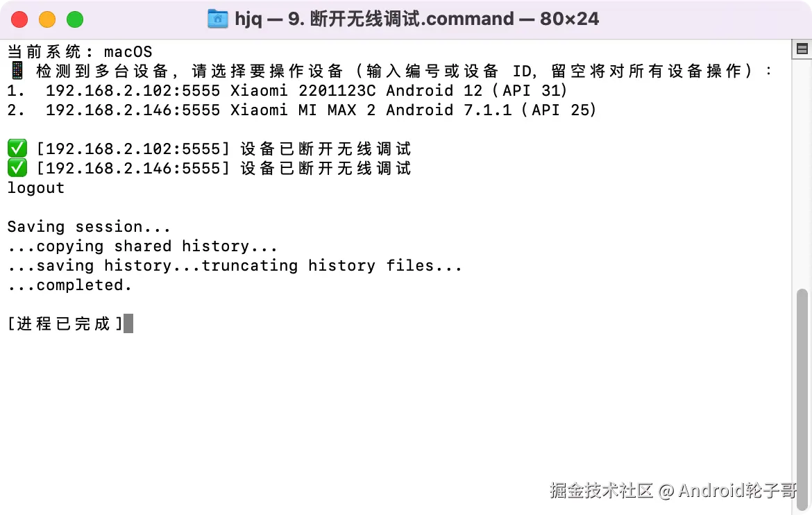Click the split pane icon above scrollbar
The image size is (812, 515).
pos(802,49)
